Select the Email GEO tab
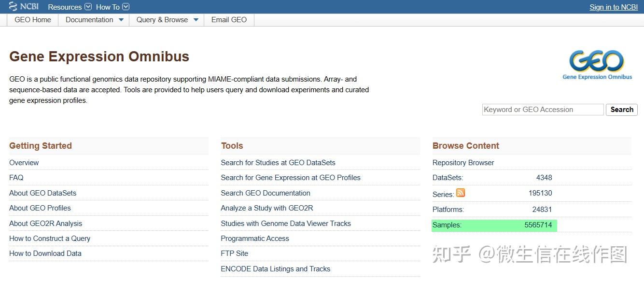The image size is (644, 281). [x=229, y=20]
